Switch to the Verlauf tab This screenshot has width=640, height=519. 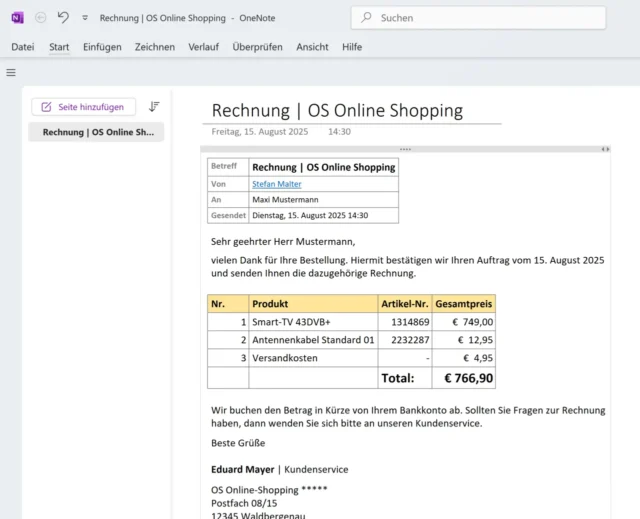[203, 47]
